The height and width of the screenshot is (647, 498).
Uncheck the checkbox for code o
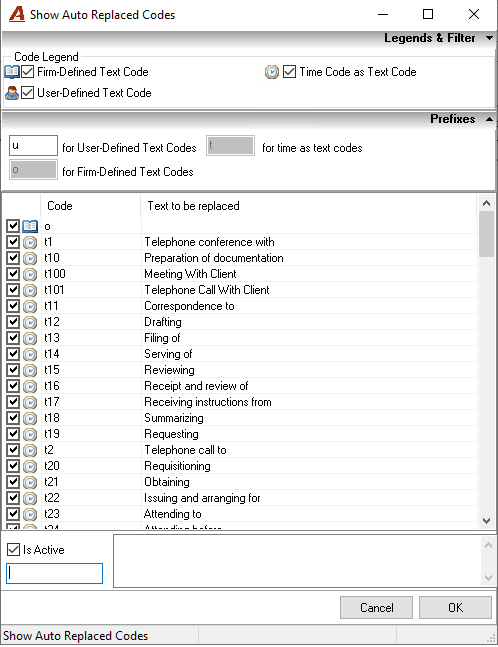[13, 226]
